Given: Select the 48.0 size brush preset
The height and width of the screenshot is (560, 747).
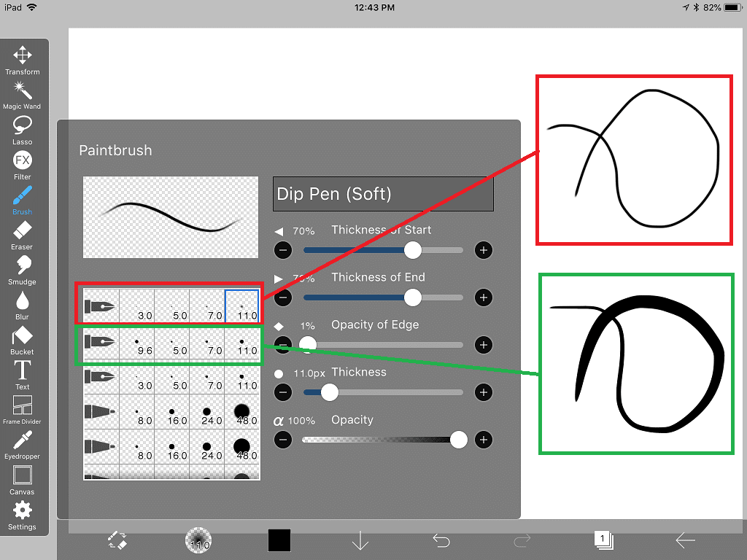Looking at the screenshot, I should tap(242, 413).
